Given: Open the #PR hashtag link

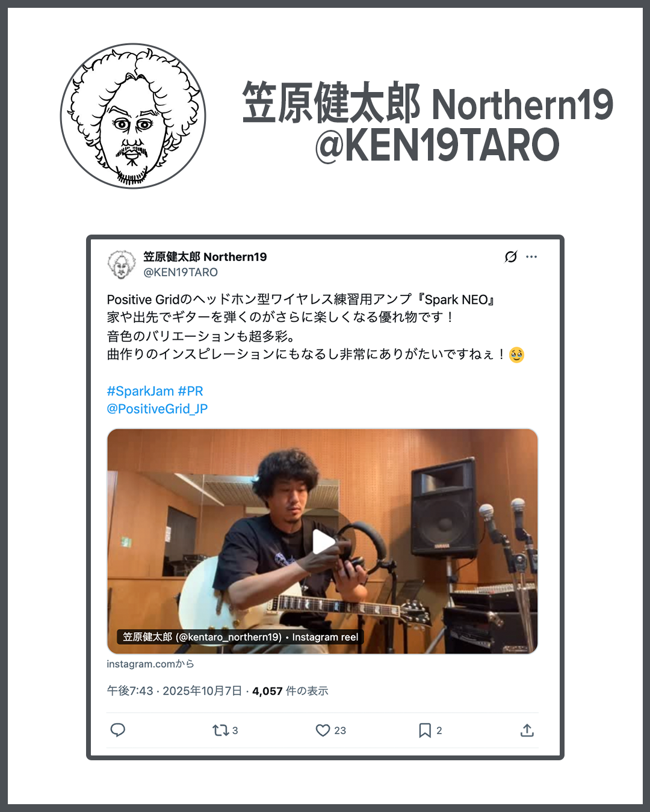Looking at the screenshot, I should coord(190,391).
